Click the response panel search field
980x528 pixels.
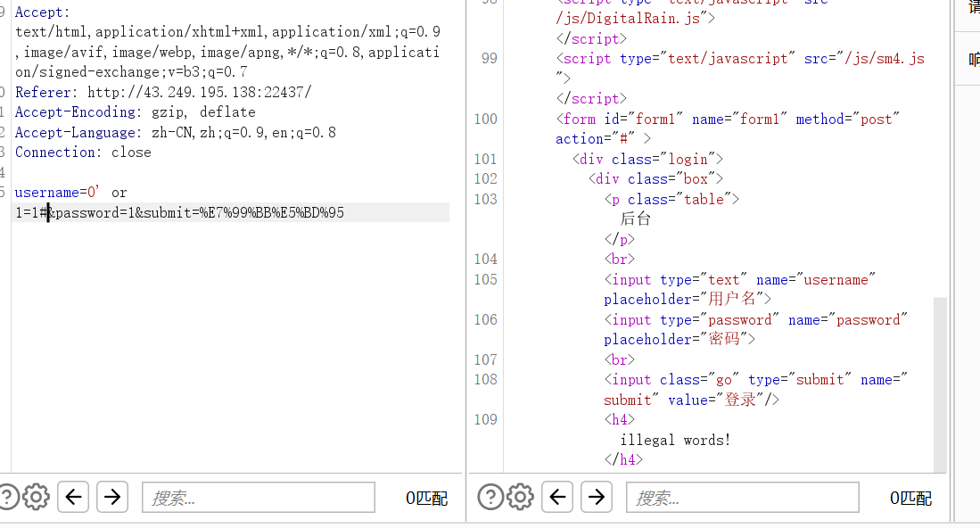pyautogui.click(x=742, y=498)
